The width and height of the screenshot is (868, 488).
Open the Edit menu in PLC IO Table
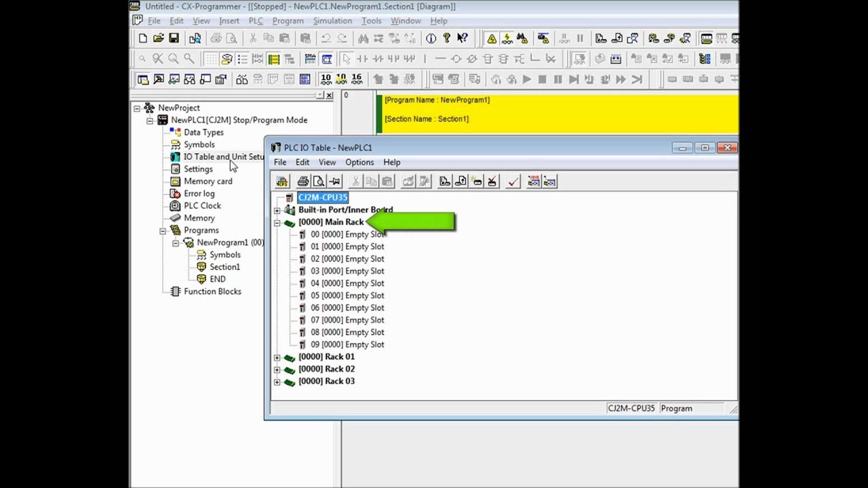(x=302, y=162)
